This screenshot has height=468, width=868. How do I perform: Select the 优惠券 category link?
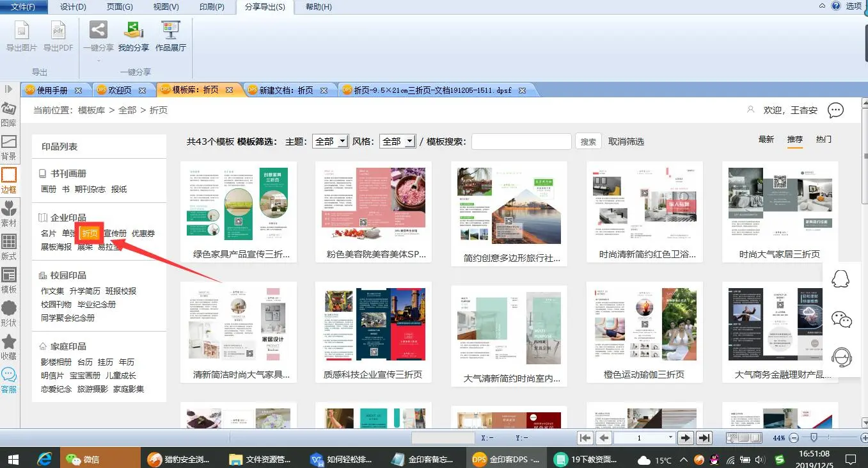click(x=143, y=234)
